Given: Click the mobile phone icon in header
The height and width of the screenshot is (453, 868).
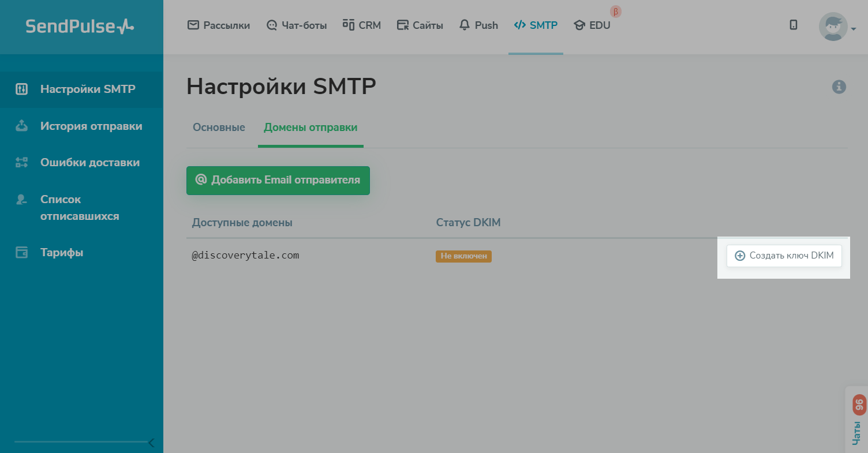Looking at the screenshot, I should [794, 25].
